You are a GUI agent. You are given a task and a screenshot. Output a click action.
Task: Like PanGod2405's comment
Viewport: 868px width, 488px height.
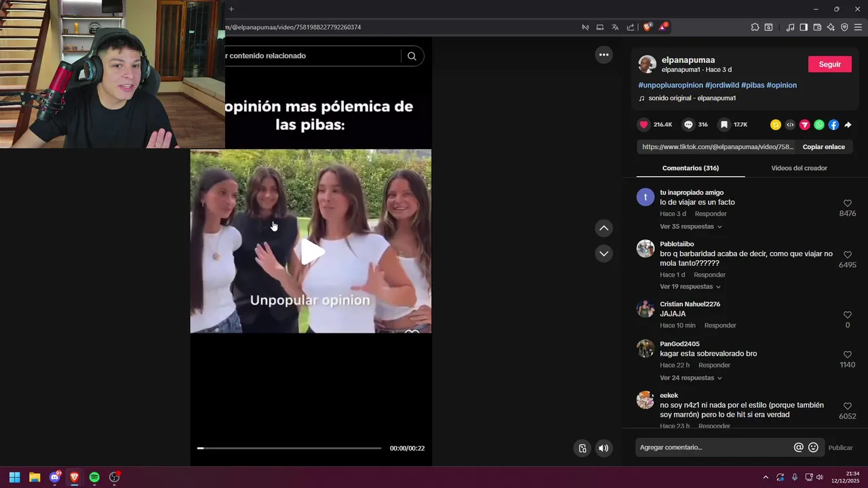pyautogui.click(x=847, y=354)
